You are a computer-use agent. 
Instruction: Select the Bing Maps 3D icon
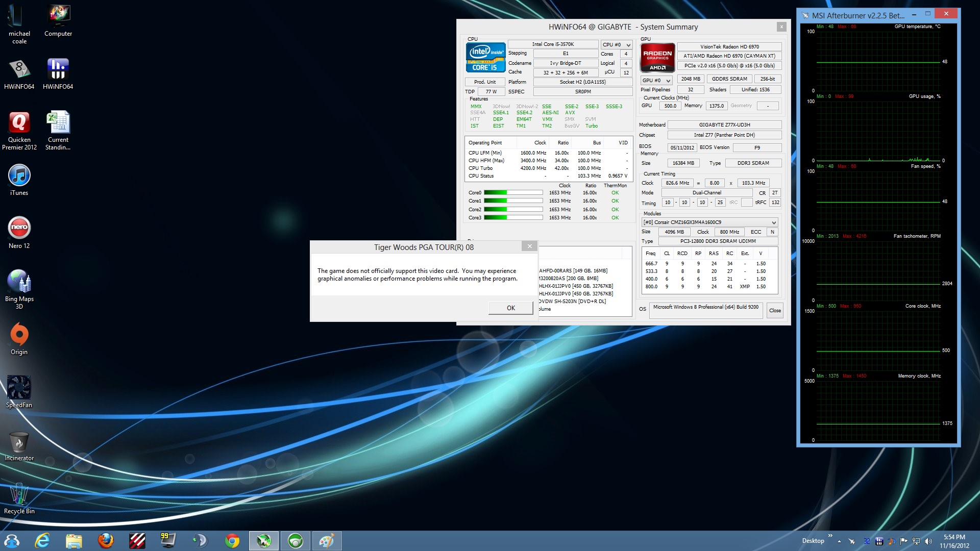(19, 289)
